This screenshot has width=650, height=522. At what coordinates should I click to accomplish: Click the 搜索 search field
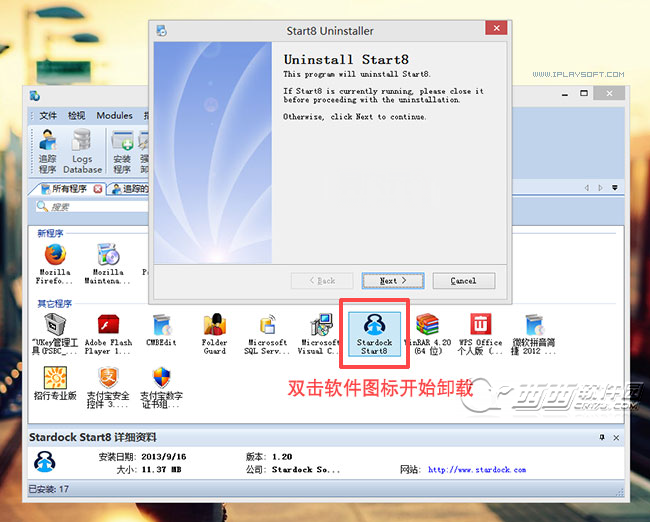pos(93,206)
